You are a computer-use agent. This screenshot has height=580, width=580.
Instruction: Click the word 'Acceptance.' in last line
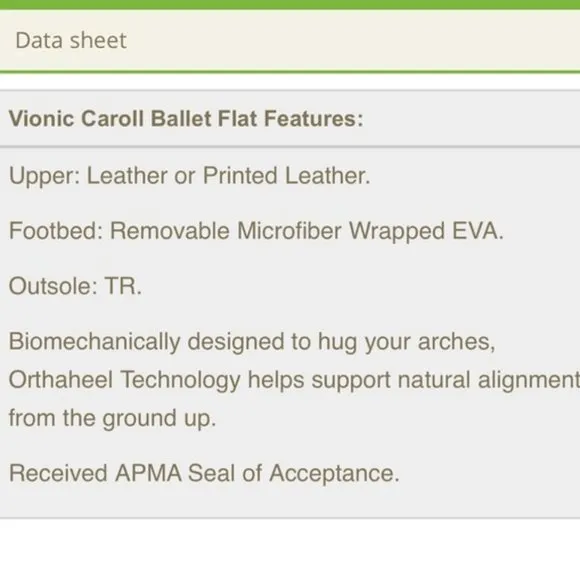click(334, 474)
